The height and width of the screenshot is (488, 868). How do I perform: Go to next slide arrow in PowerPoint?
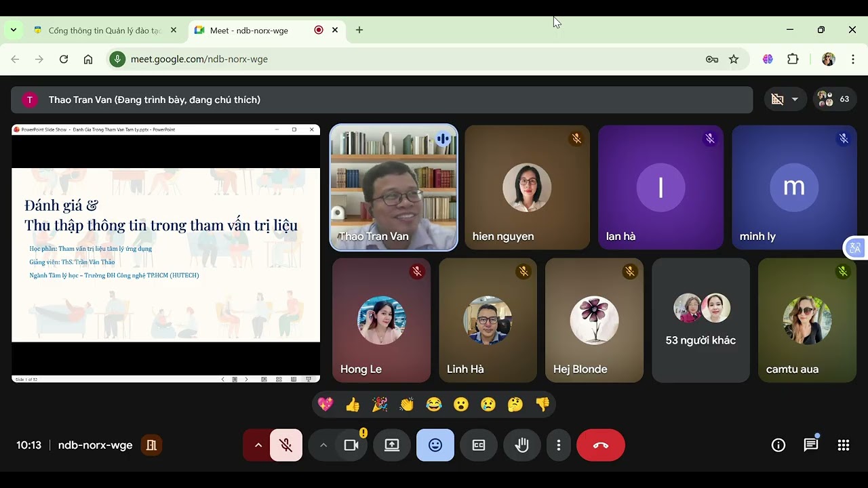tap(246, 380)
